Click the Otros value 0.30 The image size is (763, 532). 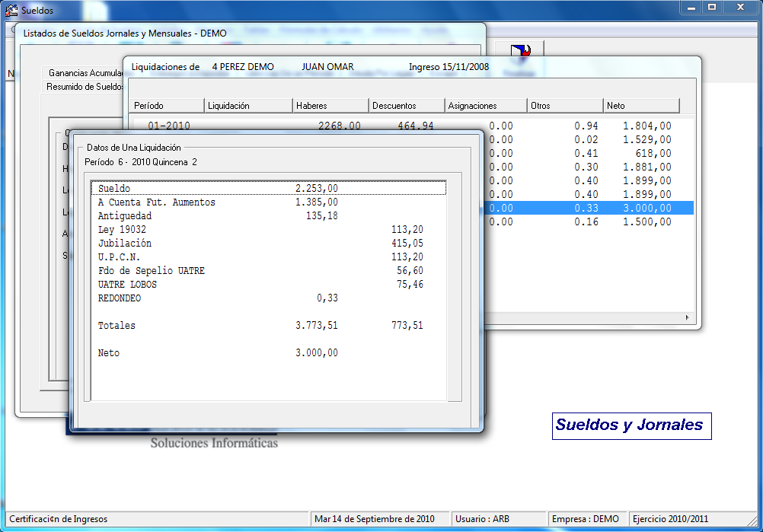[x=586, y=167]
